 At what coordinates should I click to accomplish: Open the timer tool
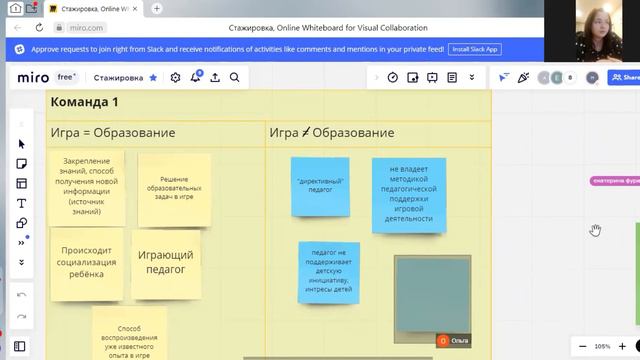[x=393, y=78]
